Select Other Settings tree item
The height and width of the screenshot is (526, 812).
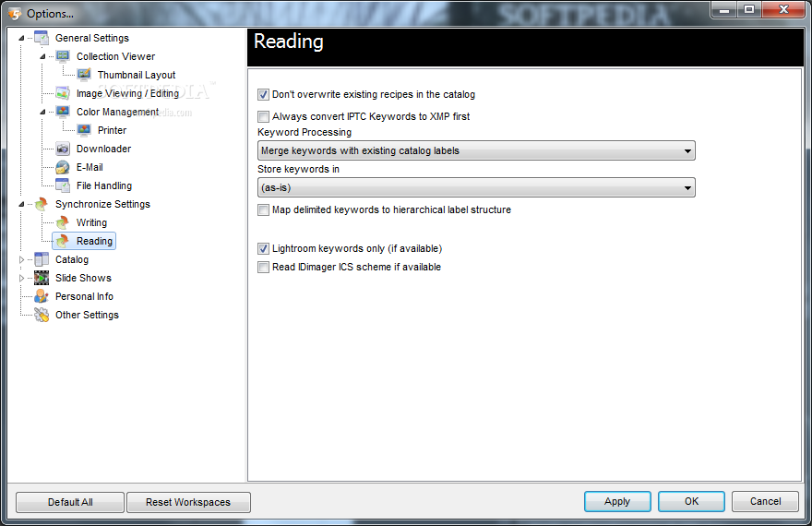pos(87,315)
